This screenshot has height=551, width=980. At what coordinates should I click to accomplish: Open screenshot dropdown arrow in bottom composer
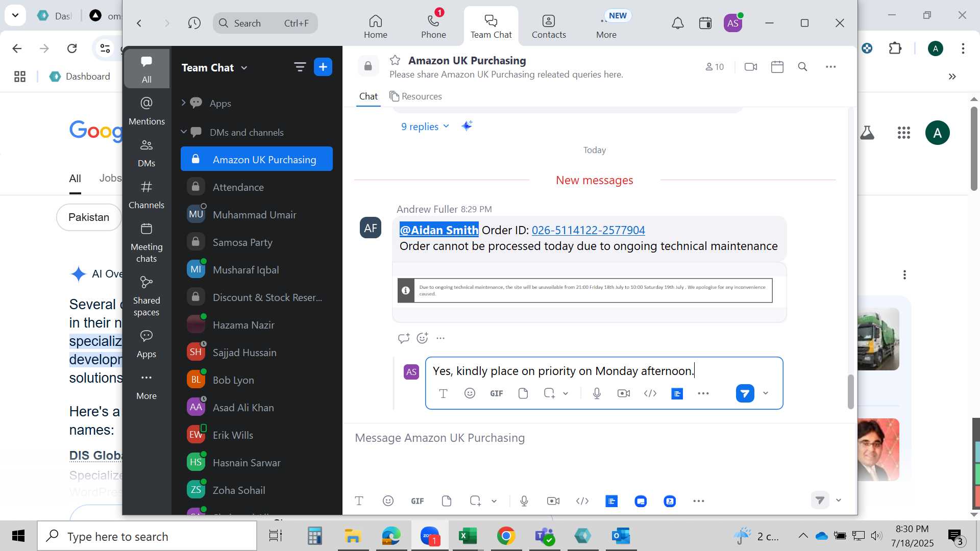(494, 501)
